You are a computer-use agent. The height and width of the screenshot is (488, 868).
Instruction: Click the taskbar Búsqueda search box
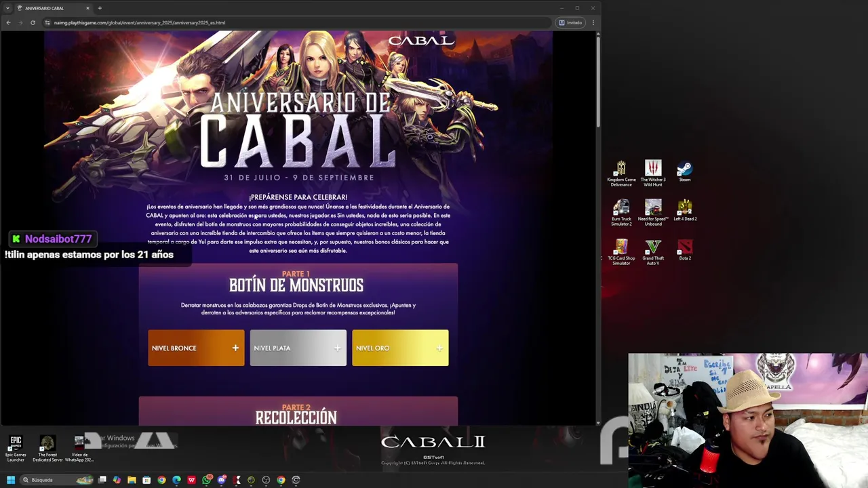point(57,480)
